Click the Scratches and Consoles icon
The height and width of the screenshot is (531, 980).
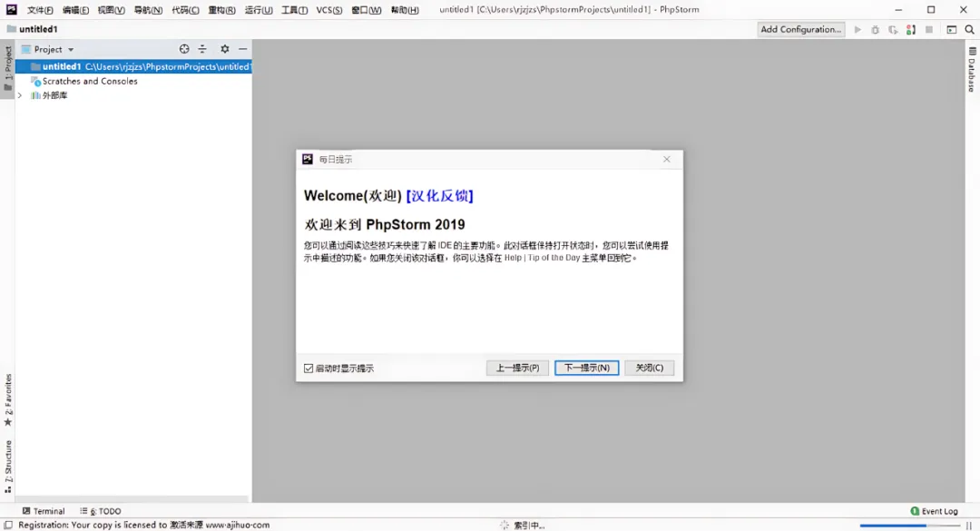pos(35,82)
